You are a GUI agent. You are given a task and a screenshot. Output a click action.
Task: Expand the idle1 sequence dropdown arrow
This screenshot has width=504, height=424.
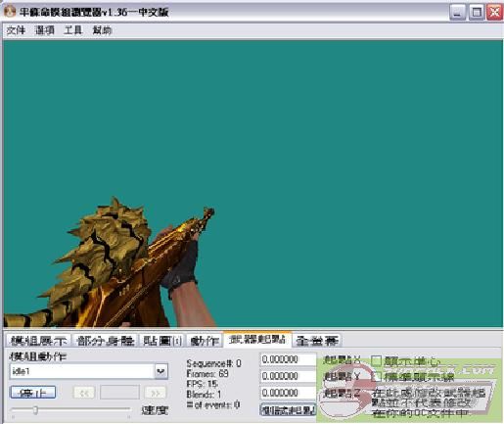click(160, 371)
